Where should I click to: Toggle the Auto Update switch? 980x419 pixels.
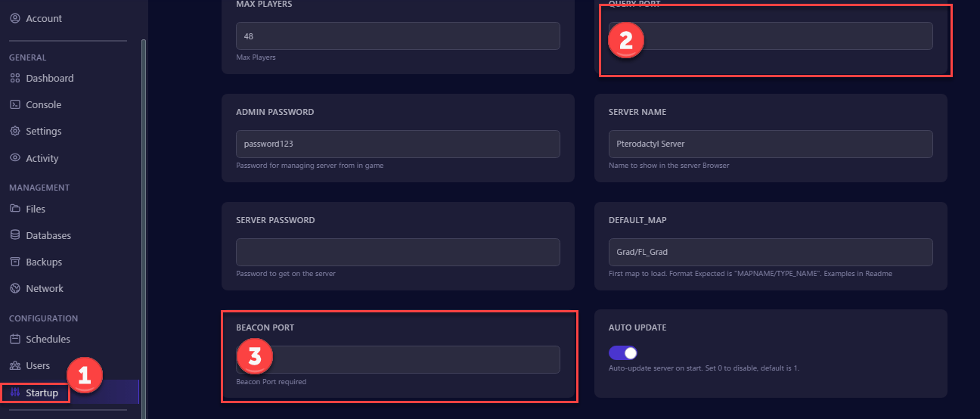point(624,353)
